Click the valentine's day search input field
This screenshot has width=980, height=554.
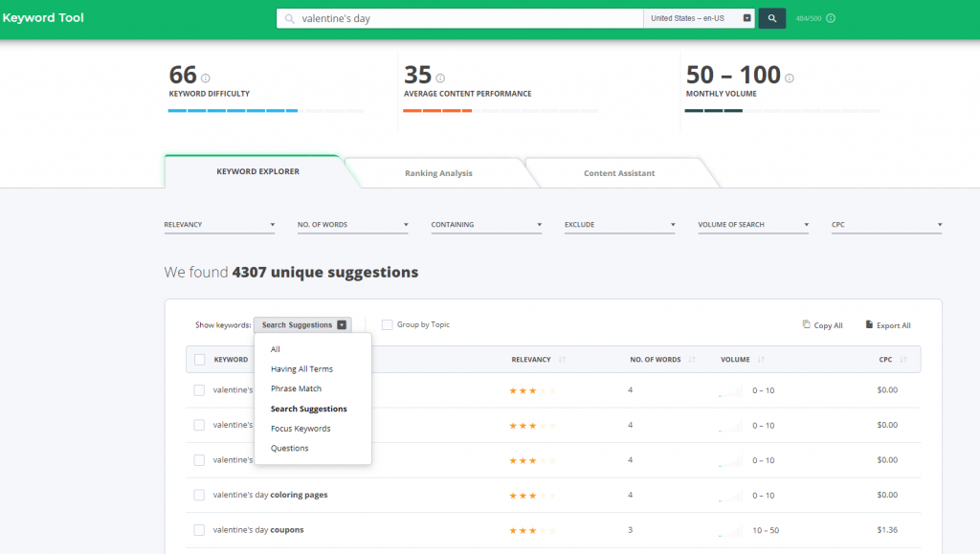[469, 18]
